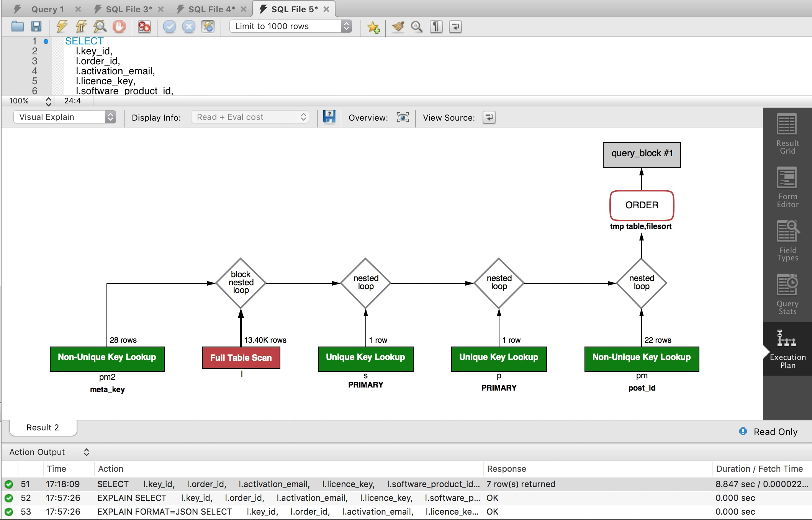The width and height of the screenshot is (812, 520).
Task: Stop the running query (red hand)
Action: 119,26
